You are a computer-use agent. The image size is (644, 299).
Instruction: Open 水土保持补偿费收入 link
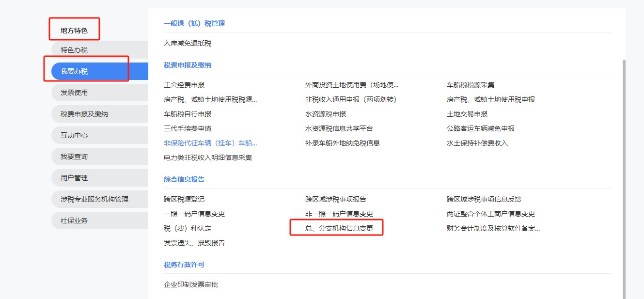(x=477, y=143)
